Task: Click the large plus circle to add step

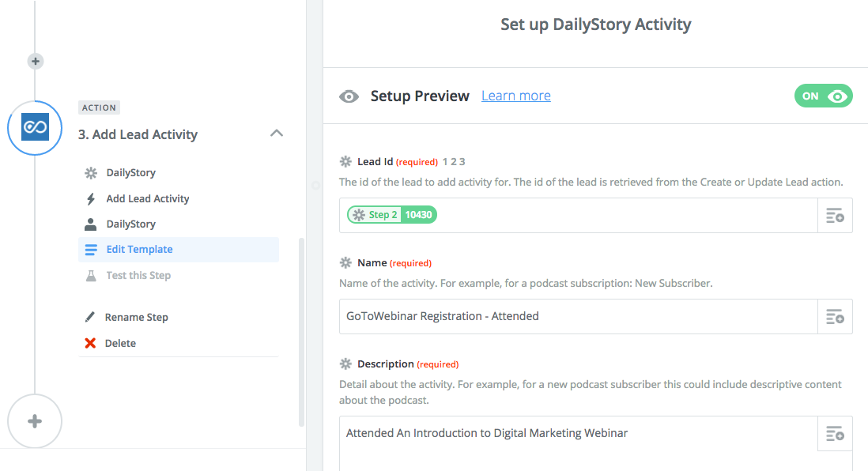Action: [35, 421]
